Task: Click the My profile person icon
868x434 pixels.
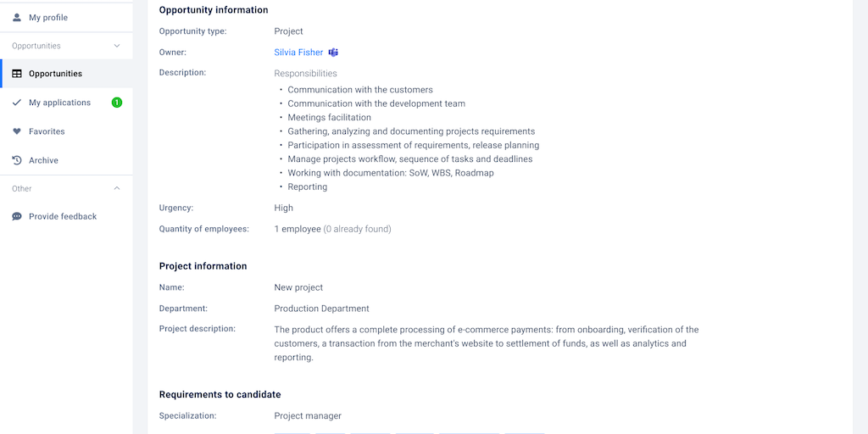Action: [17, 18]
